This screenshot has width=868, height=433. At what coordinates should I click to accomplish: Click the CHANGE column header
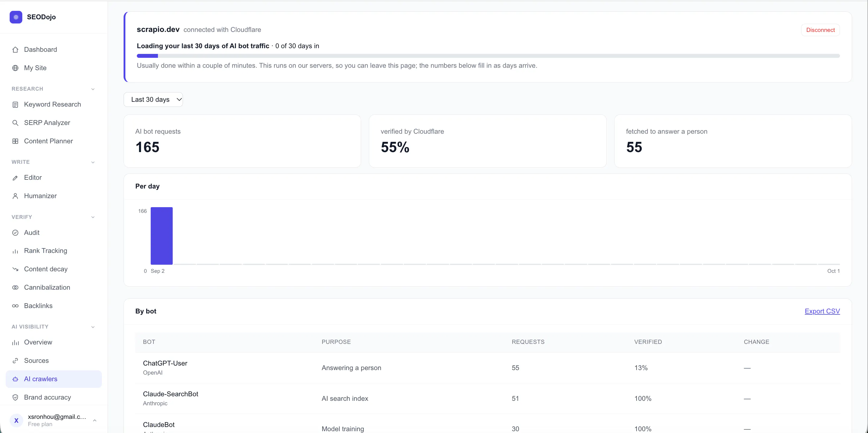click(756, 342)
